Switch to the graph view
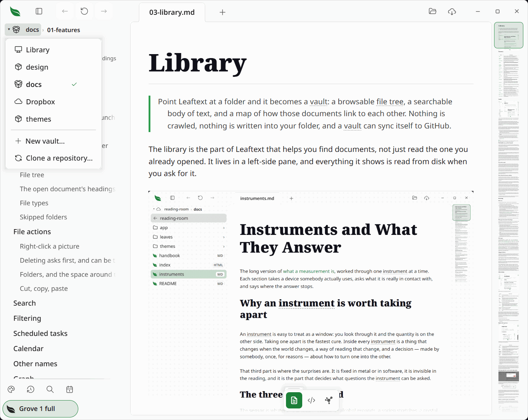The image size is (528, 420). coord(329,400)
